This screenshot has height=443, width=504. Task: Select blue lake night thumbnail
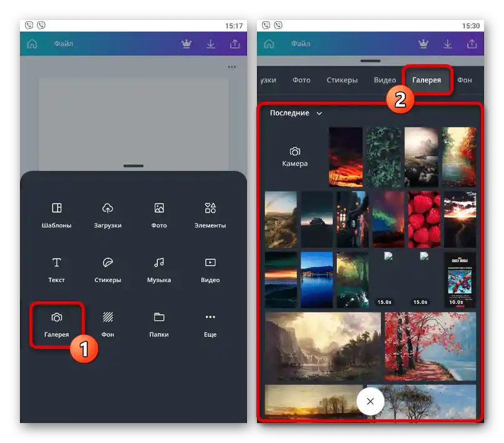(x=317, y=280)
